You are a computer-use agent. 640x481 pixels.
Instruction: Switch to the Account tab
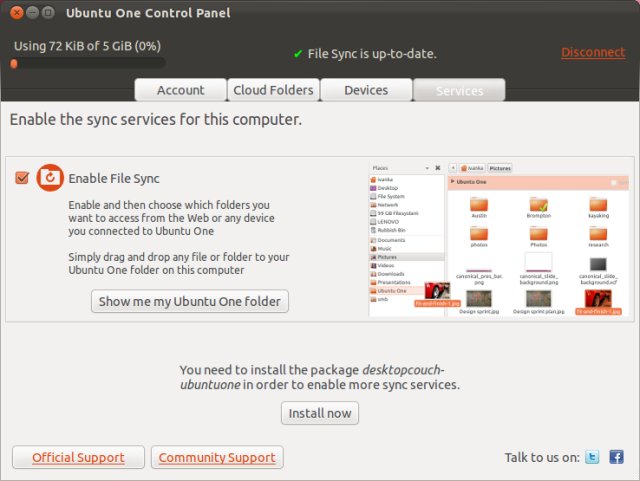coord(180,90)
